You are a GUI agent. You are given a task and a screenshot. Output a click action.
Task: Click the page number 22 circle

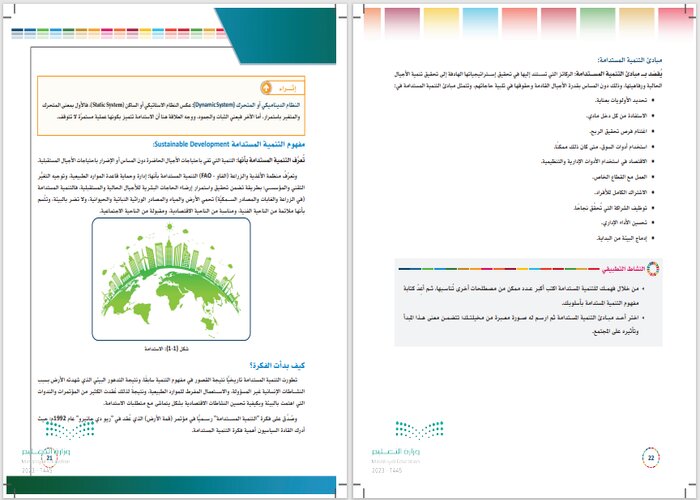tap(651, 458)
